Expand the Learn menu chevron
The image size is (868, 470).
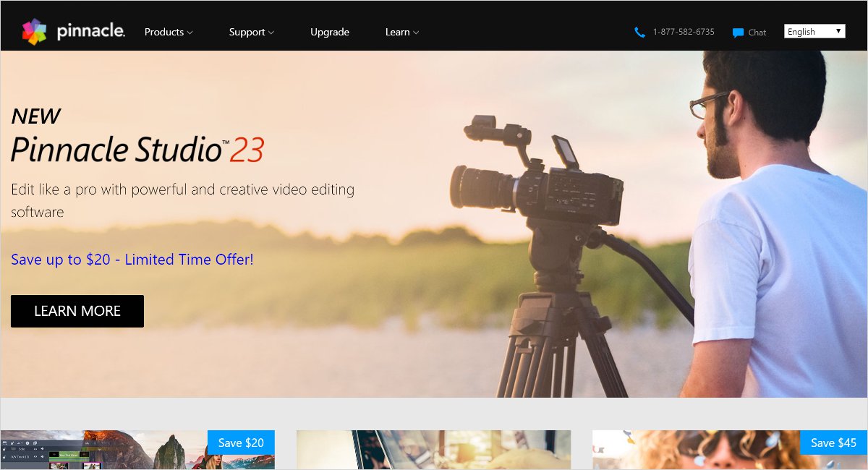(x=416, y=33)
